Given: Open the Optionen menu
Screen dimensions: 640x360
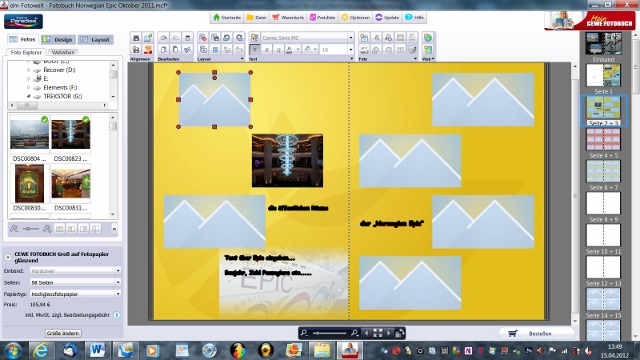Looking at the screenshot, I should [356, 17].
